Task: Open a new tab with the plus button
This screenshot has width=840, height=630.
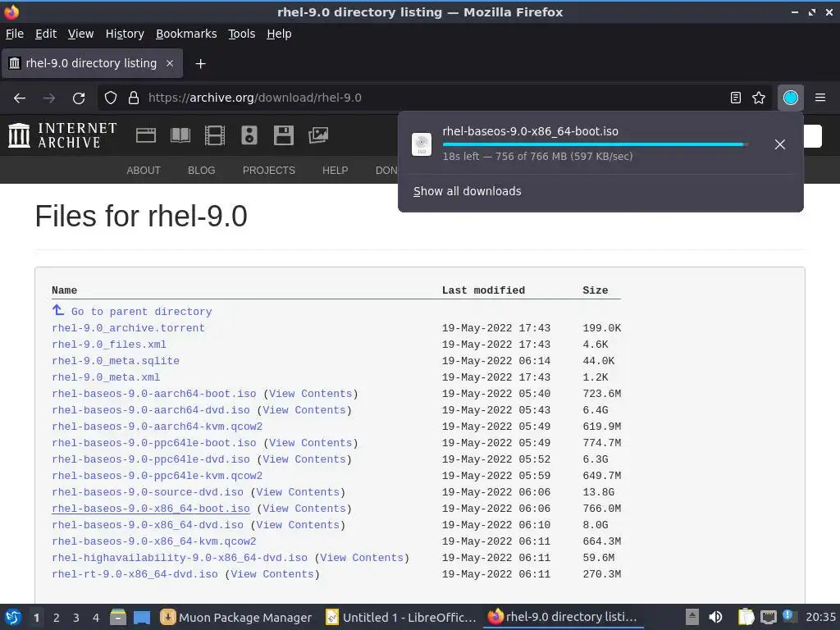Action: coord(200,64)
